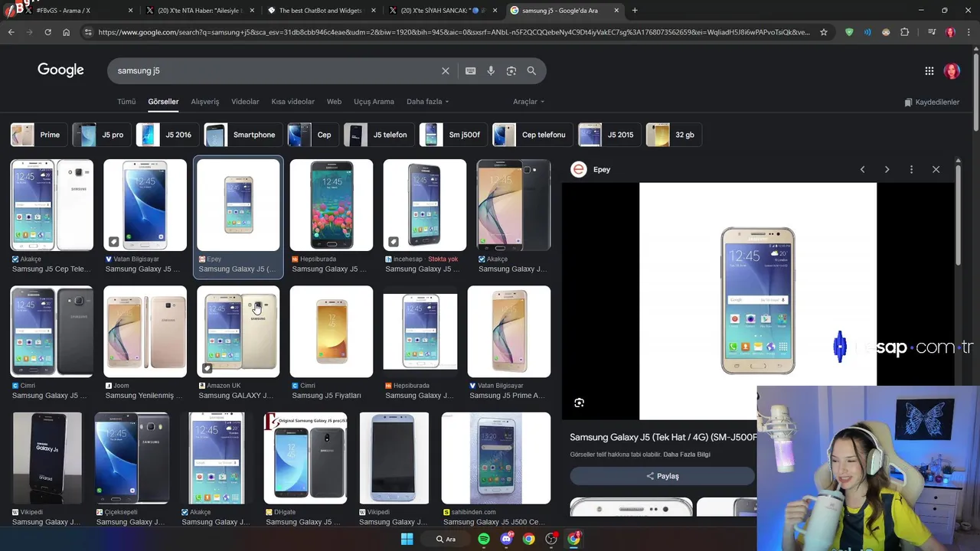980x551 pixels.
Task: Open the Google apps grid
Action: point(929,71)
